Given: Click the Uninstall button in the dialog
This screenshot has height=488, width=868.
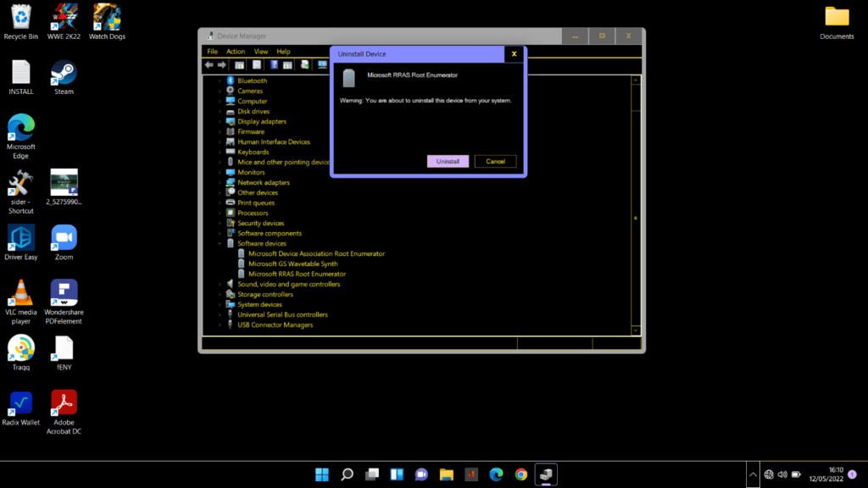Looking at the screenshot, I should [x=448, y=160].
